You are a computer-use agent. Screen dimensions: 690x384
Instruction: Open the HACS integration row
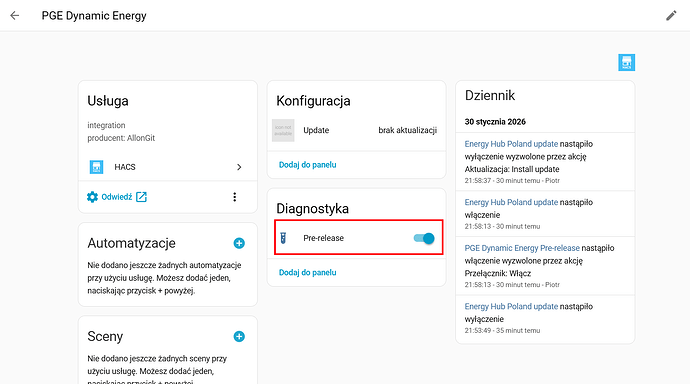[x=168, y=167]
